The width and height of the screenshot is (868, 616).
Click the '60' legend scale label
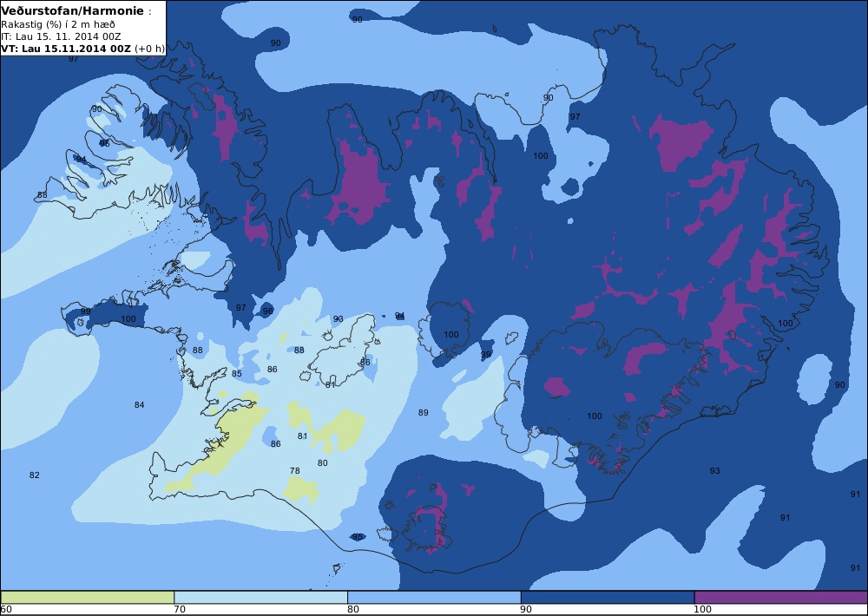point(6,609)
